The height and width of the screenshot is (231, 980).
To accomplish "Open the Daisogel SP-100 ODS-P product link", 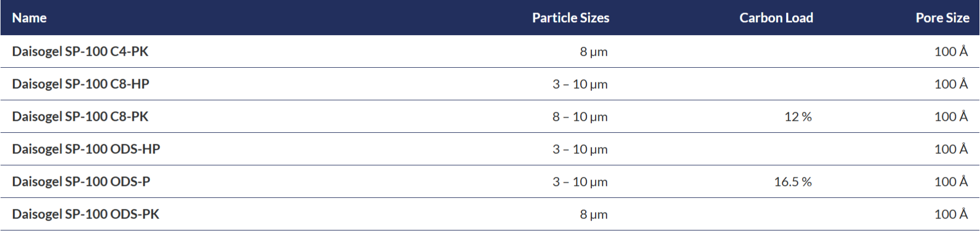I will point(81,182).
